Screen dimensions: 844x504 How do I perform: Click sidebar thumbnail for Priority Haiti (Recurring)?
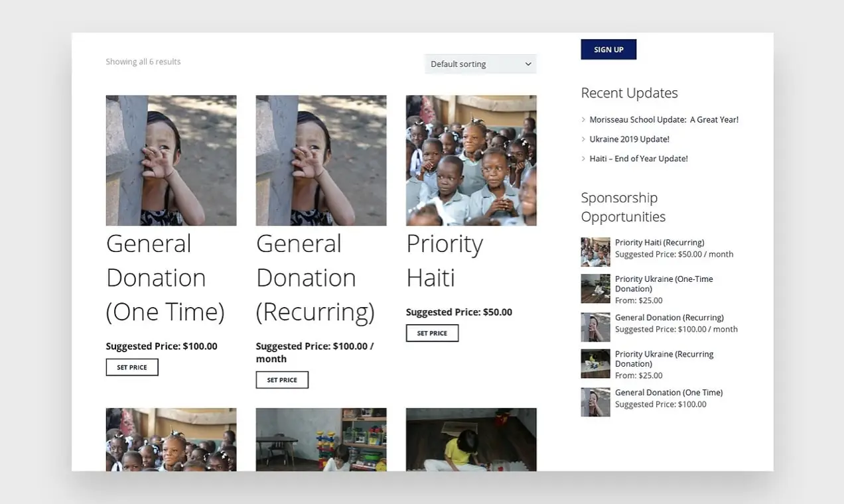pyautogui.click(x=596, y=252)
